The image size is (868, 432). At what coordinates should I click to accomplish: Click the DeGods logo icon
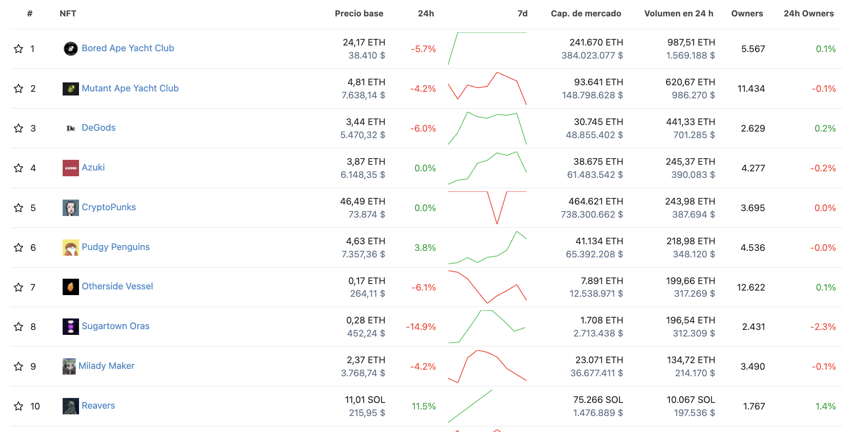tap(70, 128)
